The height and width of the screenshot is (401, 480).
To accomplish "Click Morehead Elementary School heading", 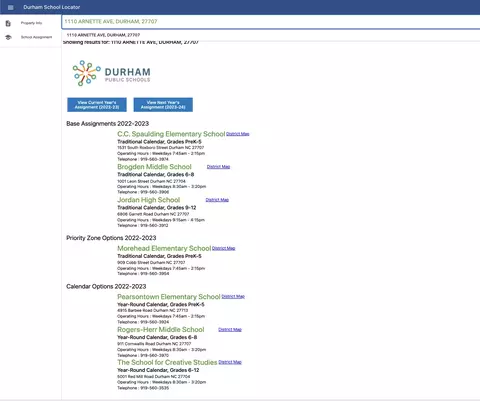I will [x=164, y=248].
